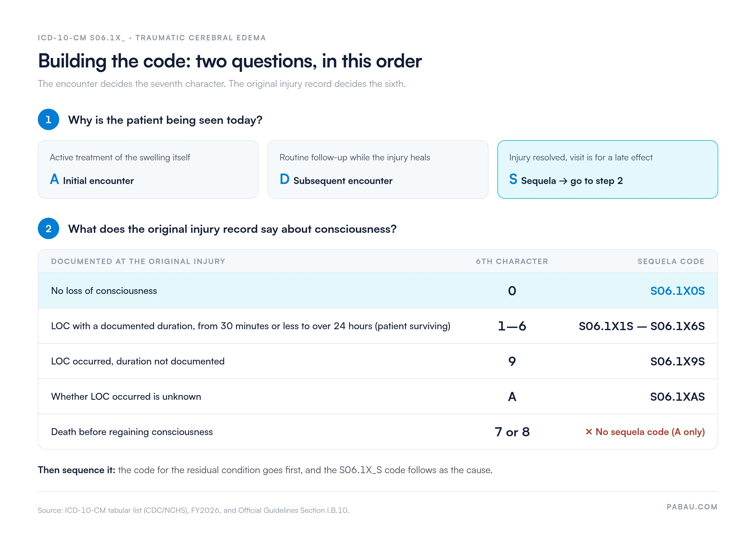Choose the highlighted Sequela card

[x=607, y=169]
